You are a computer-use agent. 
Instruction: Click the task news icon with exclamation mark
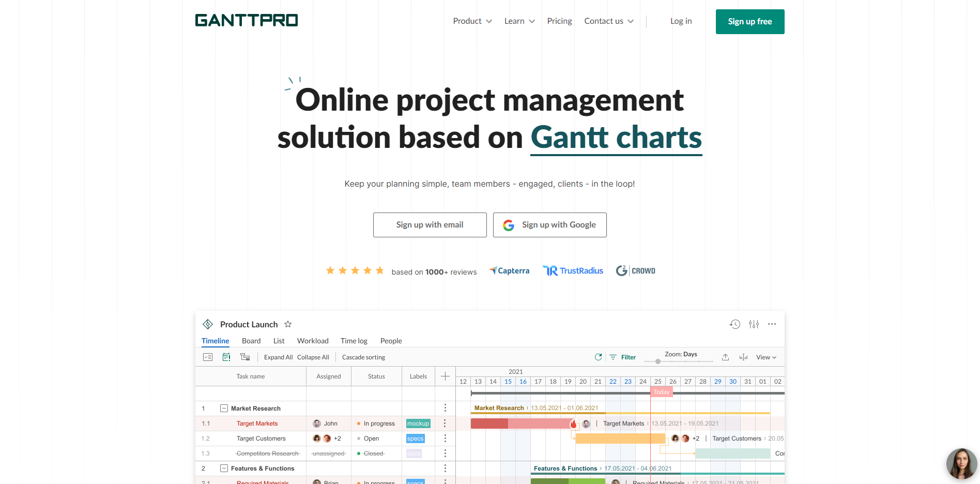pyautogui.click(x=226, y=357)
